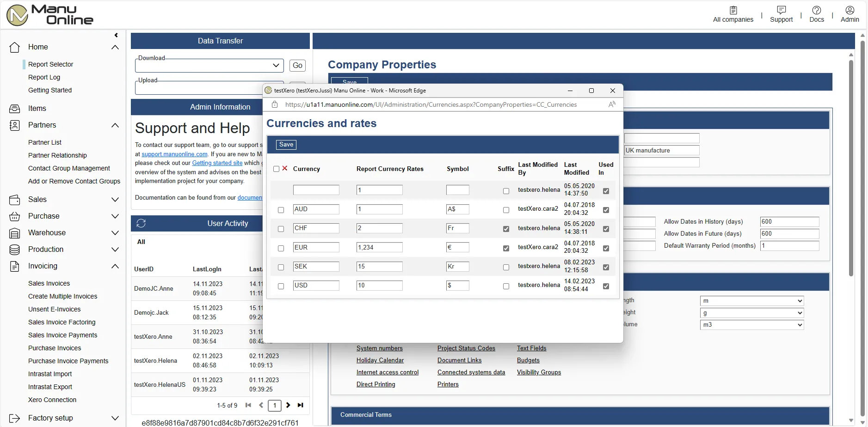Open the Holiday Calendar link
868x427 pixels.
(380, 360)
